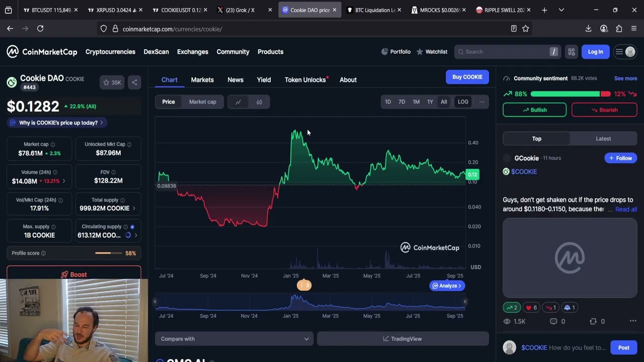Image resolution: width=644 pixels, height=362 pixels.
Task: Expand the Total supply chevron
Action: (x=134, y=208)
